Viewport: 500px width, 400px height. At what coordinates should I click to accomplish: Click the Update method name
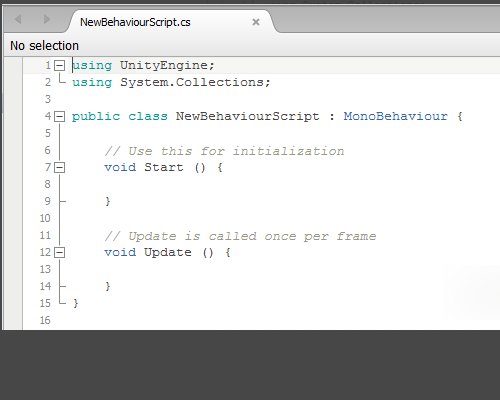click(168, 252)
